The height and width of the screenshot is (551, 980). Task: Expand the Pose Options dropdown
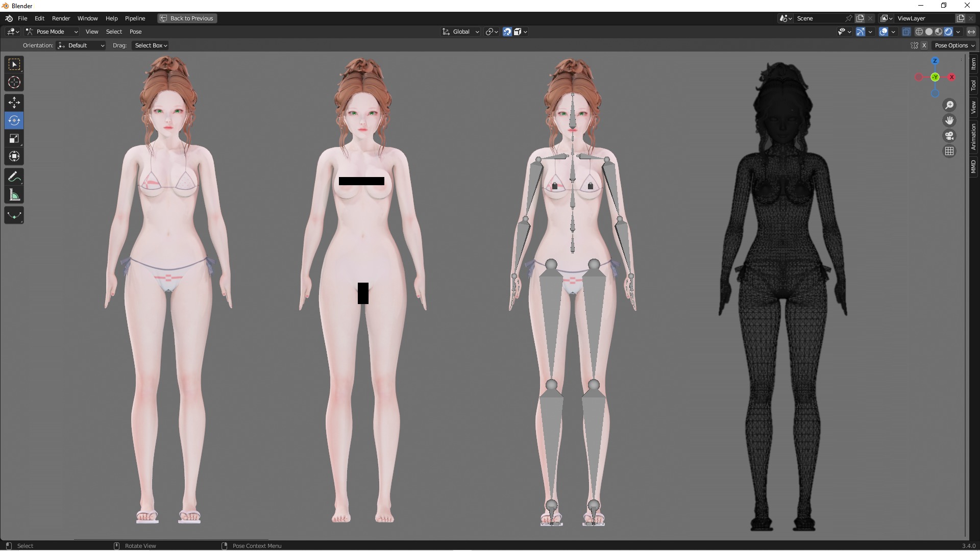(x=954, y=45)
